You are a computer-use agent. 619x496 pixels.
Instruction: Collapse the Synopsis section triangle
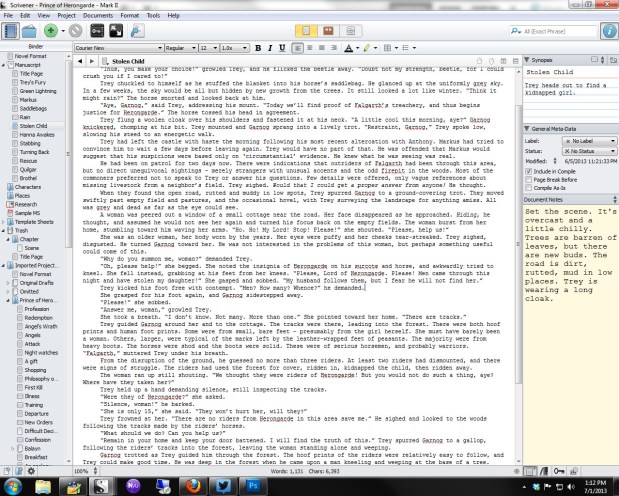(x=527, y=60)
